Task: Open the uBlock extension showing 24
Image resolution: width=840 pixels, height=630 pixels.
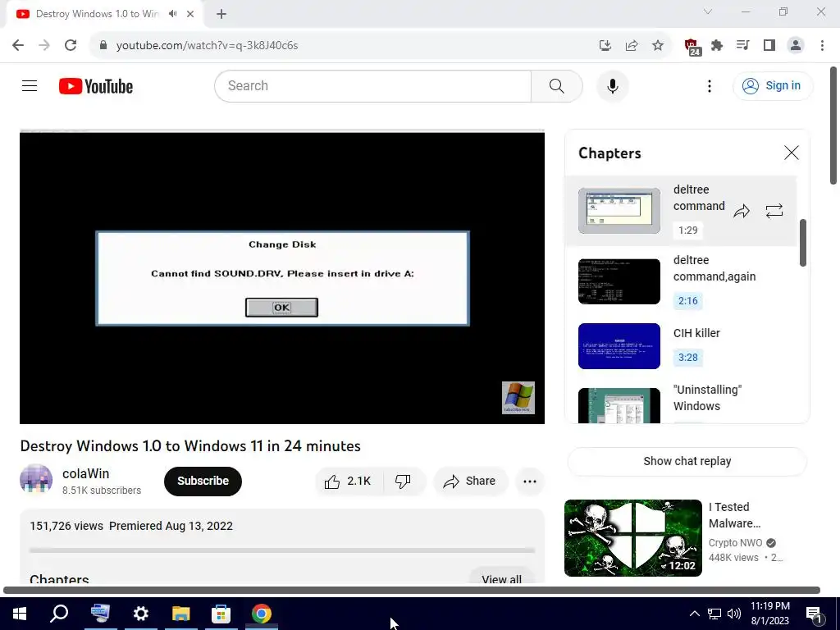Action: (x=692, y=47)
